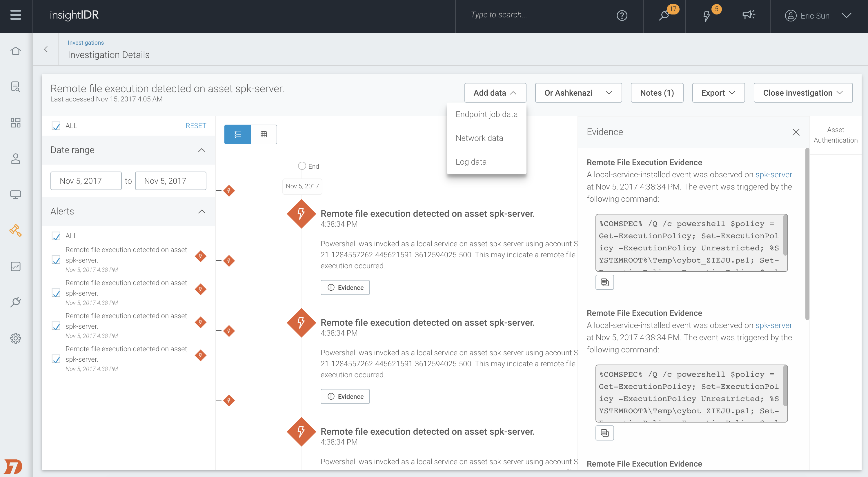
Task: Click the help question mark icon
Action: [x=622, y=15]
